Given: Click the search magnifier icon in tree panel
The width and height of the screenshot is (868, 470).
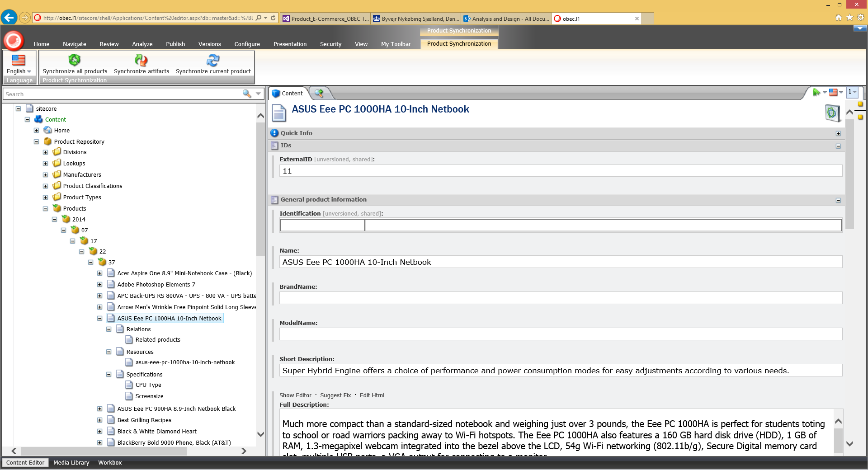Looking at the screenshot, I should point(247,94).
